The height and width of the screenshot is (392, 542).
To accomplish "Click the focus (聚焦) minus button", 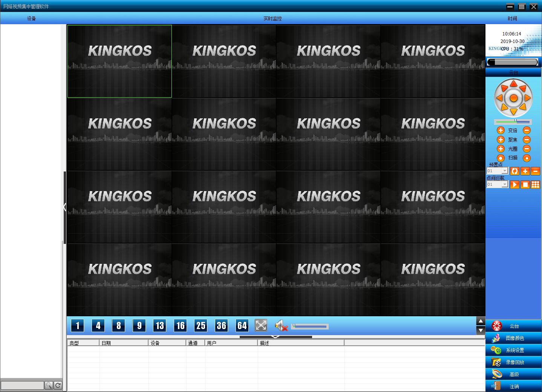I will (x=527, y=139).
